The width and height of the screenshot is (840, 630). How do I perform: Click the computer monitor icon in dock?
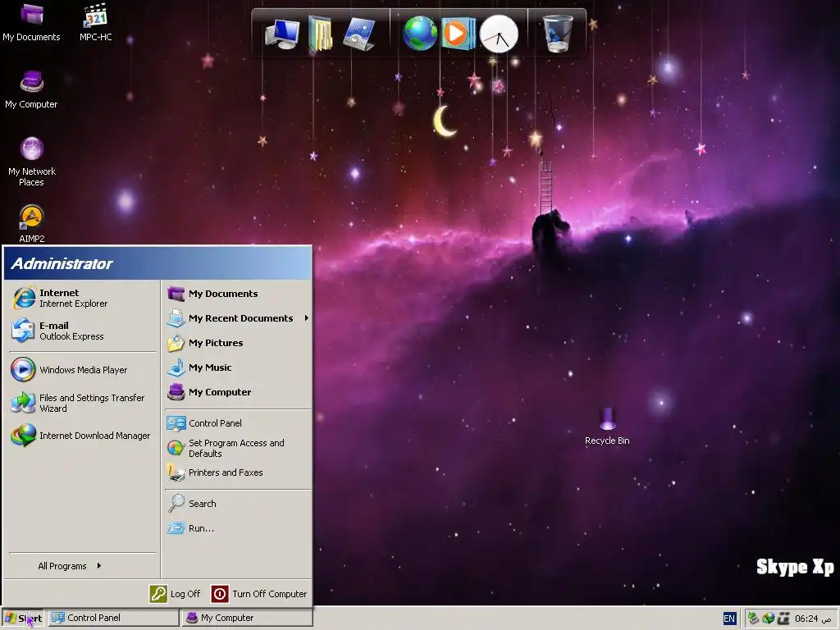click(x=282, y=34)
